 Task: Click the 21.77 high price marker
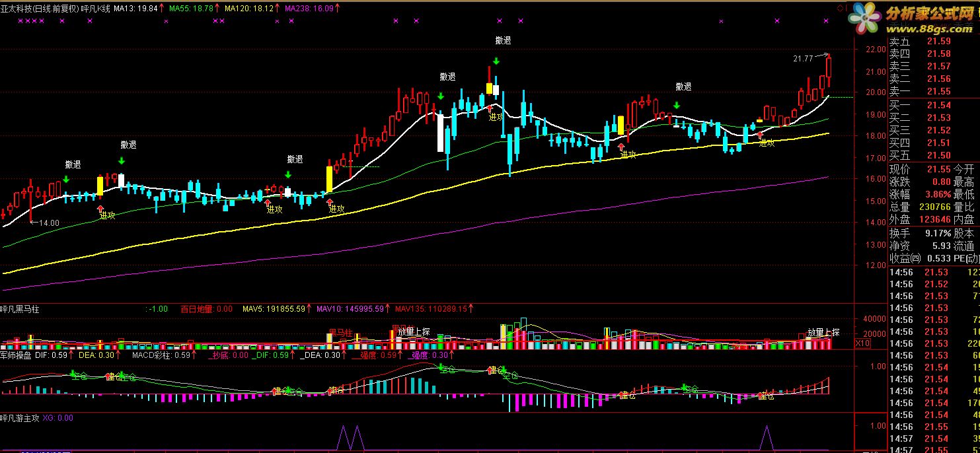(803, 59)
